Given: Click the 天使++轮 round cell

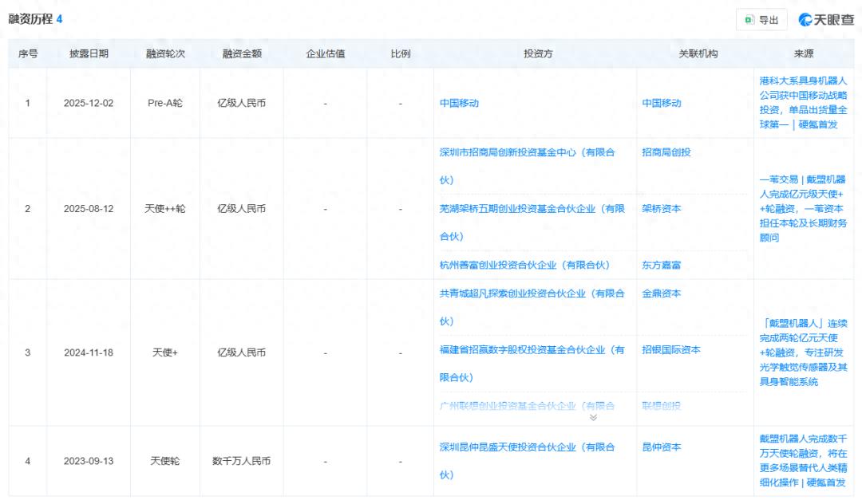Looking at the screenshot, I should 165,209.
